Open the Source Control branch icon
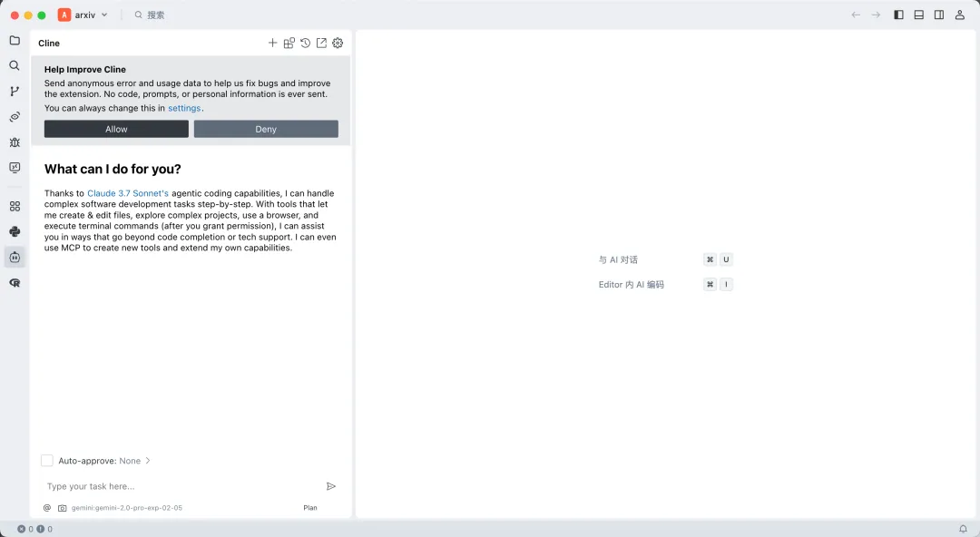 [15, 92]
